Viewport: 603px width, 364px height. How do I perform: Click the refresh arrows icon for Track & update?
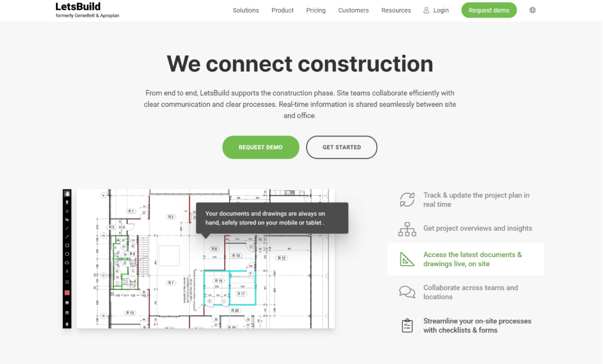(407, 200)
